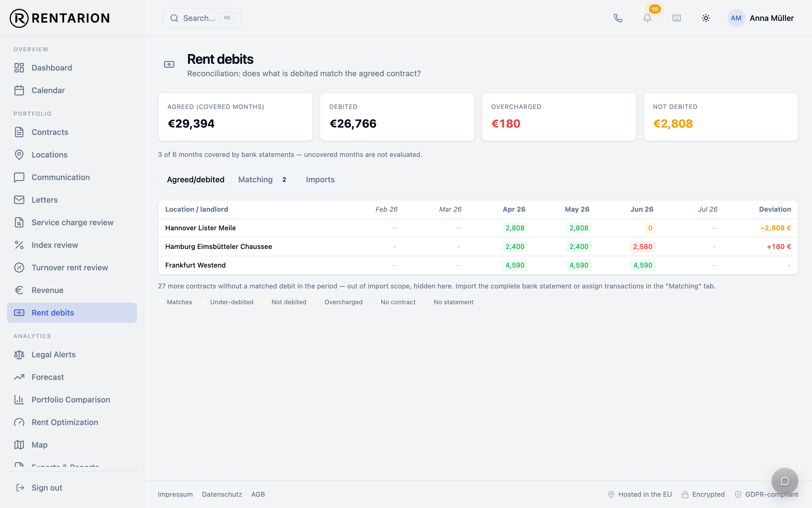Viewport: 812px width, 508px height.
Task: Click the Sign out arrow icon
Action: click(x=20, y=488)
